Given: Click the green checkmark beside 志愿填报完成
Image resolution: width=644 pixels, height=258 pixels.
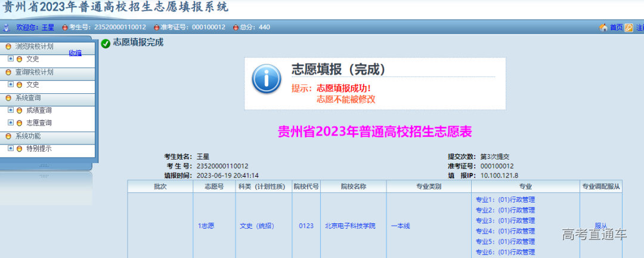Looking at the screenshot, I should pyautogui.click(x=106, y=43).
